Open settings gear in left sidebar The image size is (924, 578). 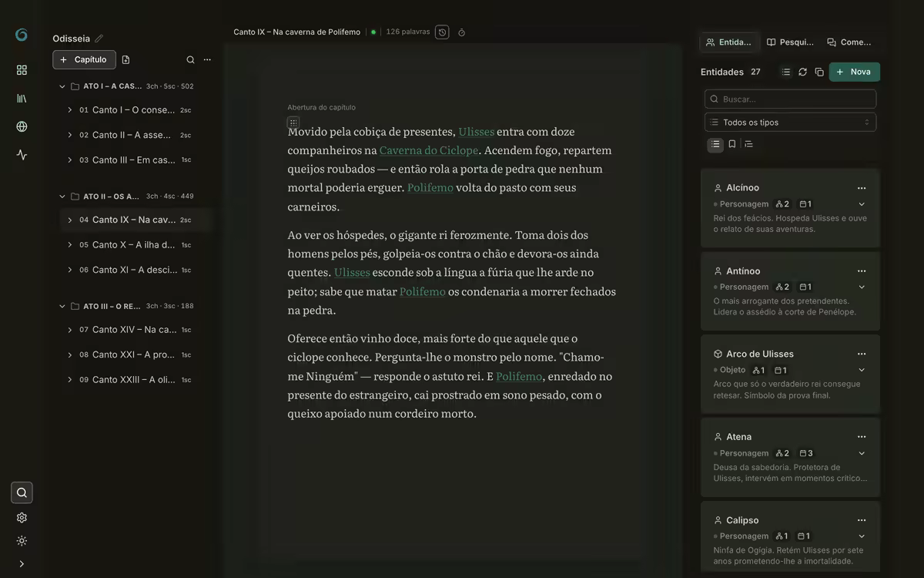[x=22, y=518]
